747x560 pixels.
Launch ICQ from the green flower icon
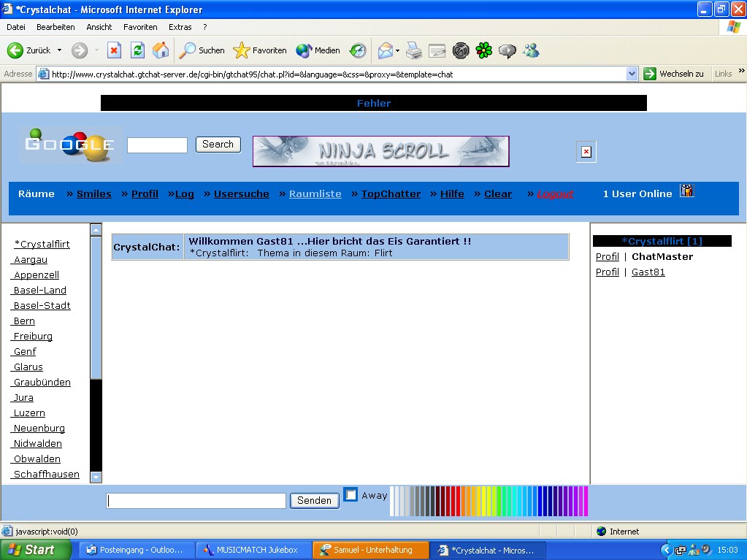pos(483,50)
